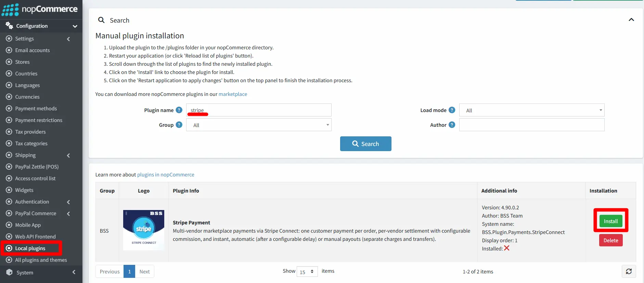
Task: Install the Stripe Payment plugin
Action: coord(611,221)
